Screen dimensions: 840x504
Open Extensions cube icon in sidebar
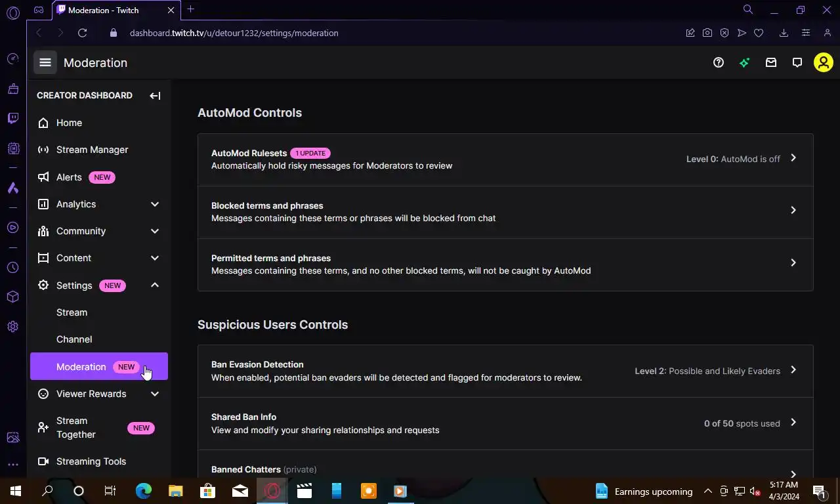tap(13, 297)
